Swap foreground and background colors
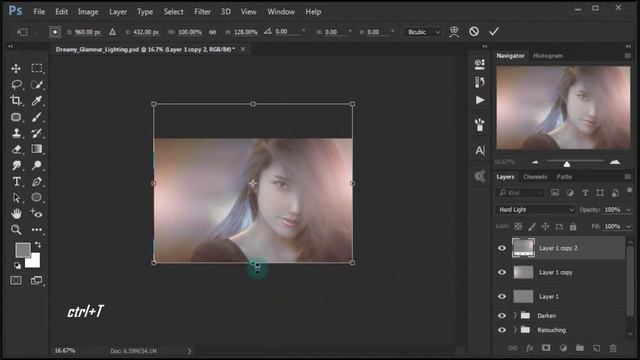640x360 pixels. 38,244
